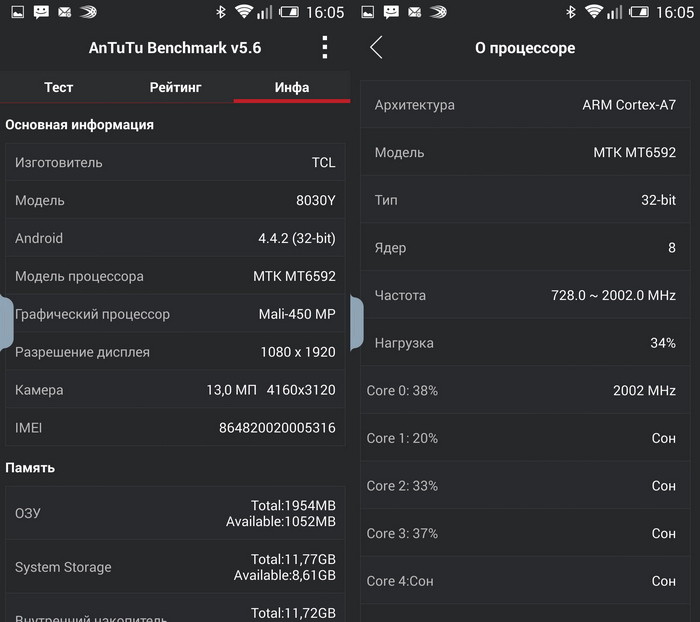
Task: Select the Изготовитель TCL row
Action: pos(175,162)
